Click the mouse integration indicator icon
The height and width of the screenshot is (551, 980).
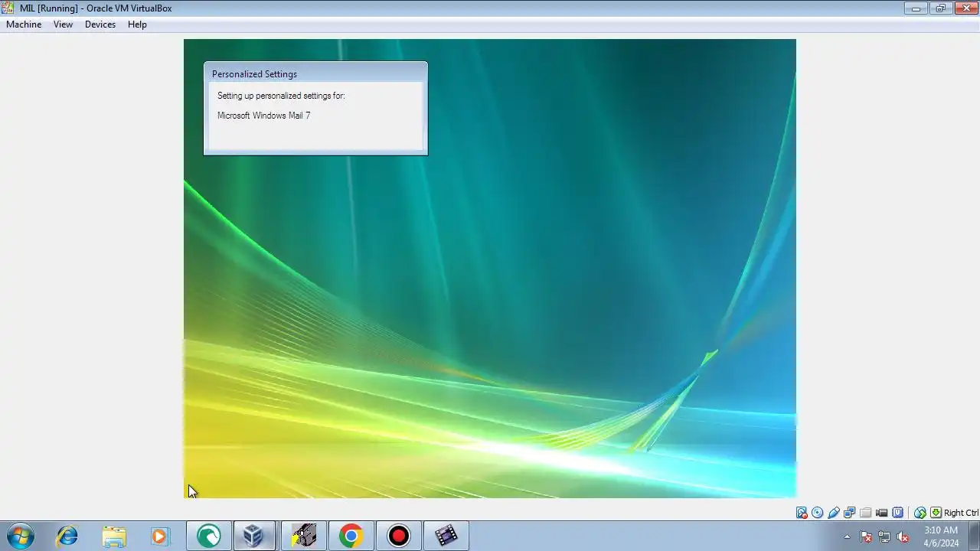click(x=920, y=513)
